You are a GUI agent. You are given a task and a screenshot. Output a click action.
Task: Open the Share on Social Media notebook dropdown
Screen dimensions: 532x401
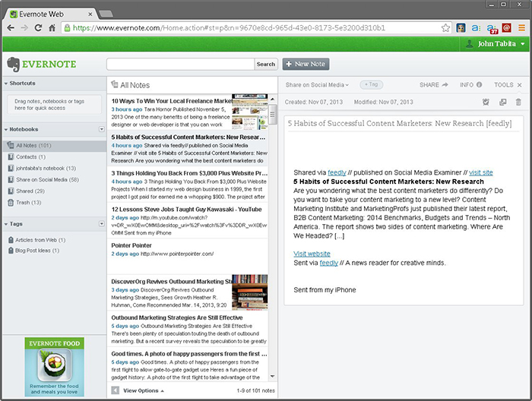pyautogui.click(x=318, y=85)
